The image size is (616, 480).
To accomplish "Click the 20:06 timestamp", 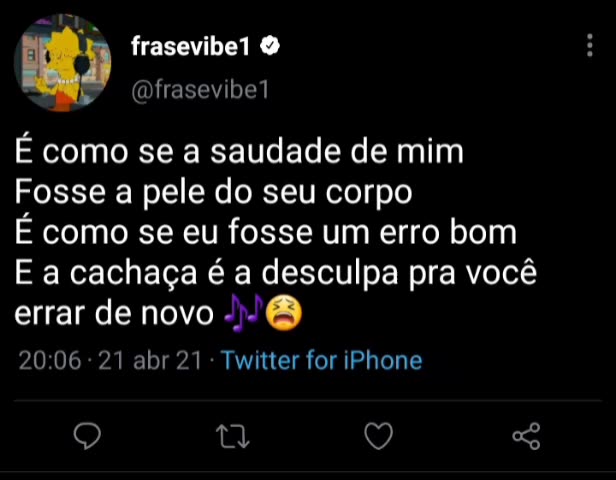I will (x=50, y=361).
